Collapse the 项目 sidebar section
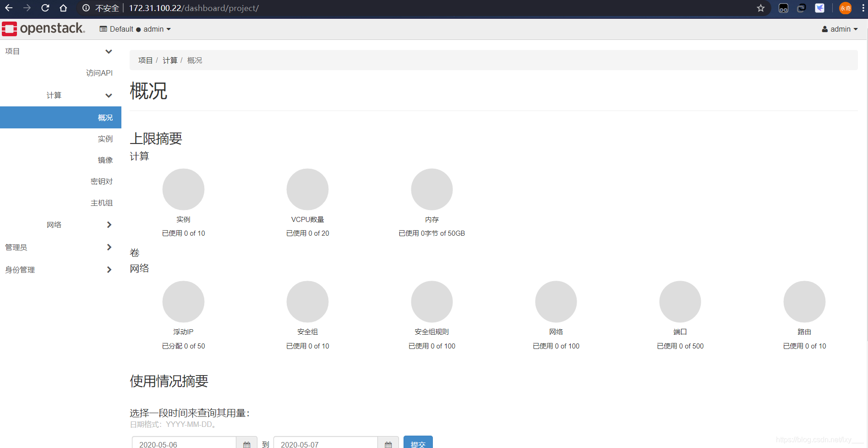This screenshot has width=868, height=448. point(60,51)
